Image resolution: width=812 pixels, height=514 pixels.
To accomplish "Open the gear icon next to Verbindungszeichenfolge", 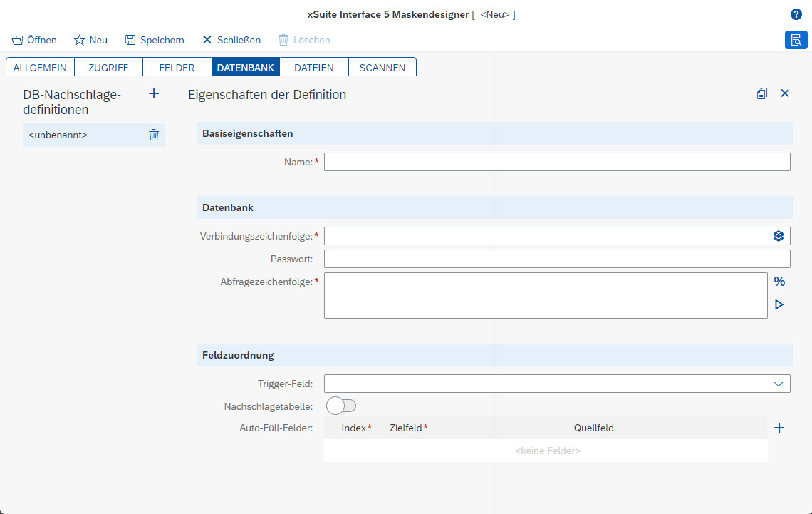I will click(x=779, y=235).
